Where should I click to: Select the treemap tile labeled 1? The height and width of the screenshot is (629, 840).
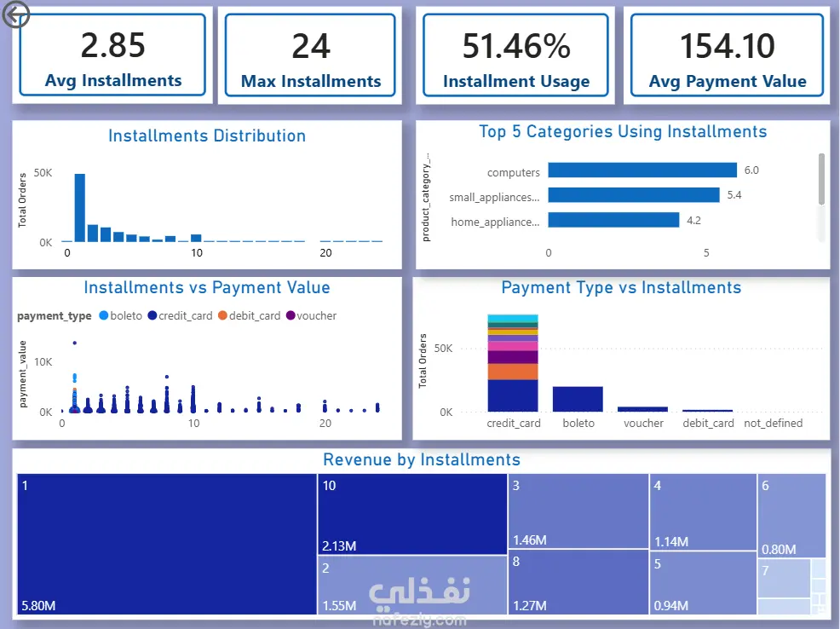(167, 544)
